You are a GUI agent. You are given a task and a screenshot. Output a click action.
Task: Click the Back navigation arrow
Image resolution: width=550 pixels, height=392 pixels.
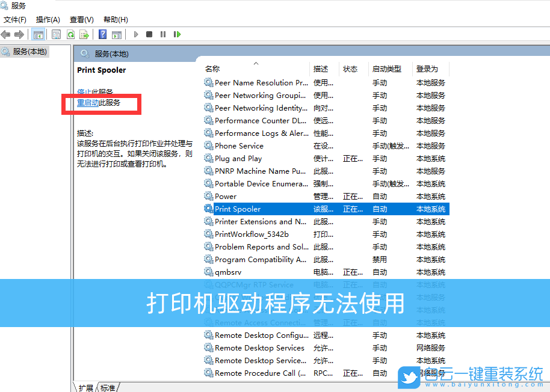[6, 34]
